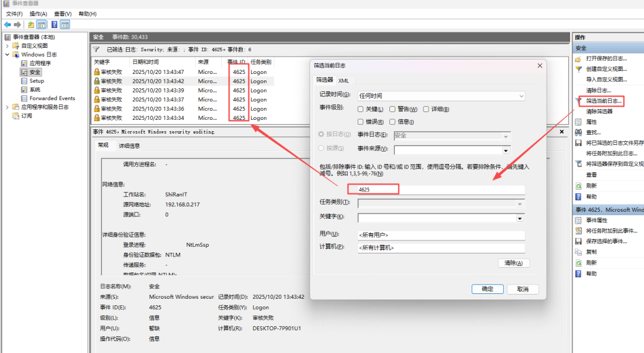Open the 事件日志 dropdown showing 安全
This screenshot has width=644, height=353.
pos(452,135)
